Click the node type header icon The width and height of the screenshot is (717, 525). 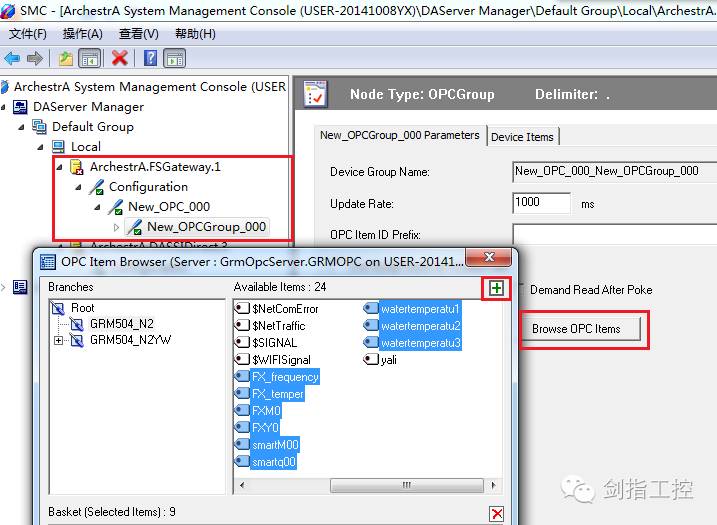coord(316,94)
